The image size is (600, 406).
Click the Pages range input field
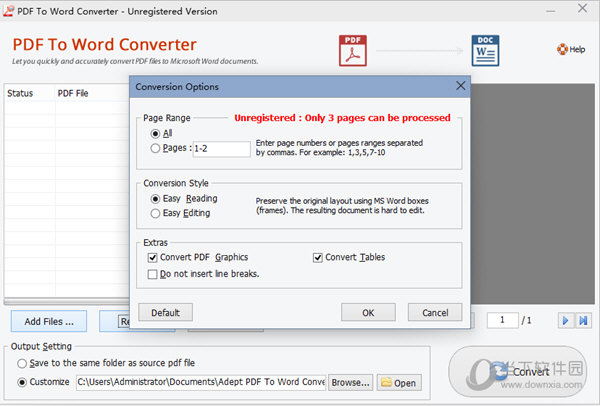[222, 148]
